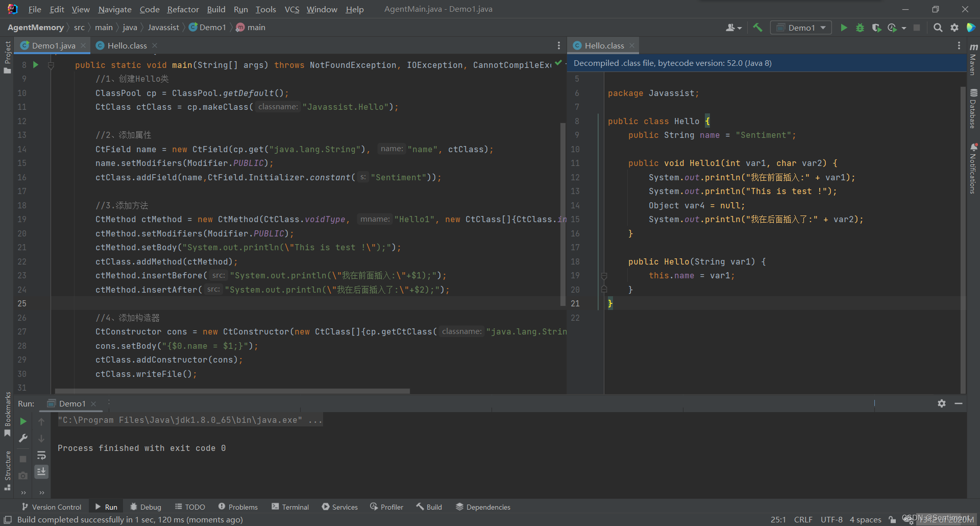Open Project tool window sidebar
This screenshot has height=526, width=980.
point(7,57)
